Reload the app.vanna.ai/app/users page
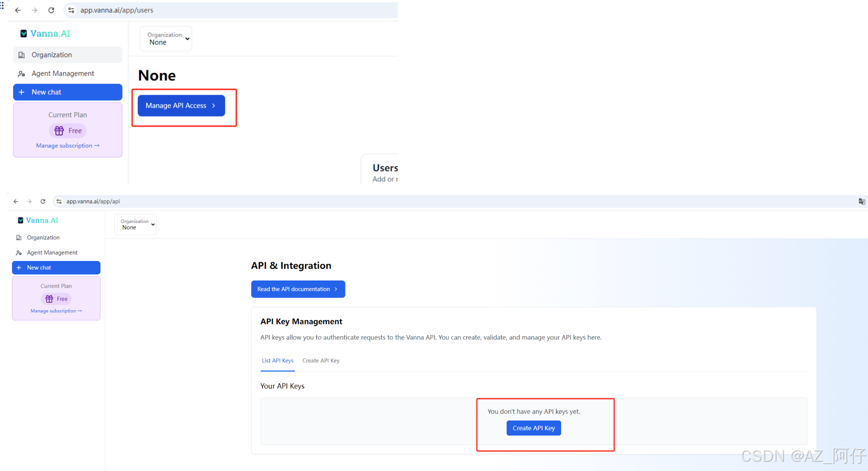This screenshot has height=471, width=868. (51, 10)
